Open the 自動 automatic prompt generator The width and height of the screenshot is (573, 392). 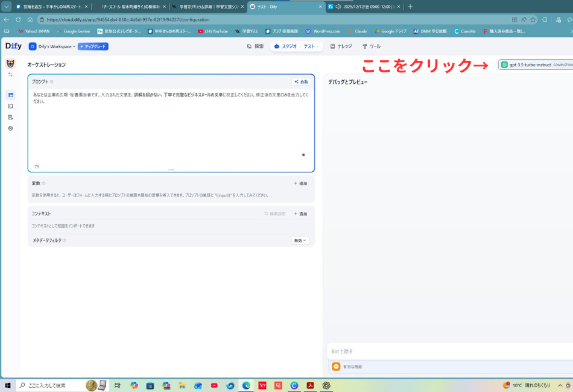click(x=300, y=81)
